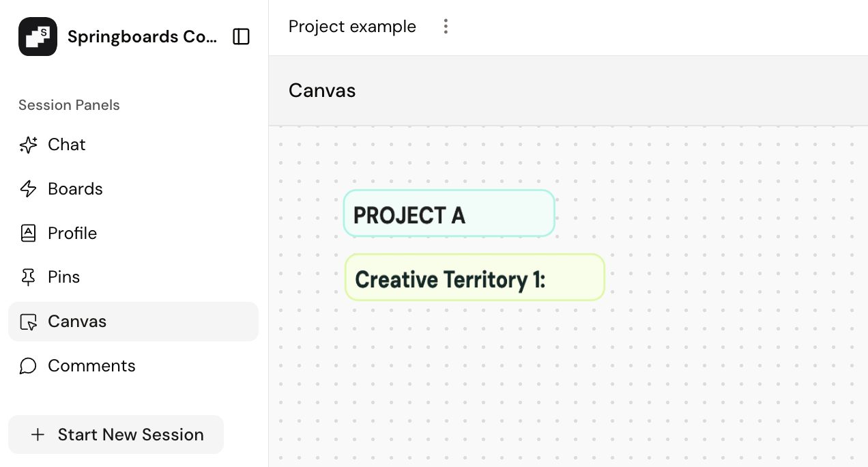Open the Chat panel

(67, 145)
